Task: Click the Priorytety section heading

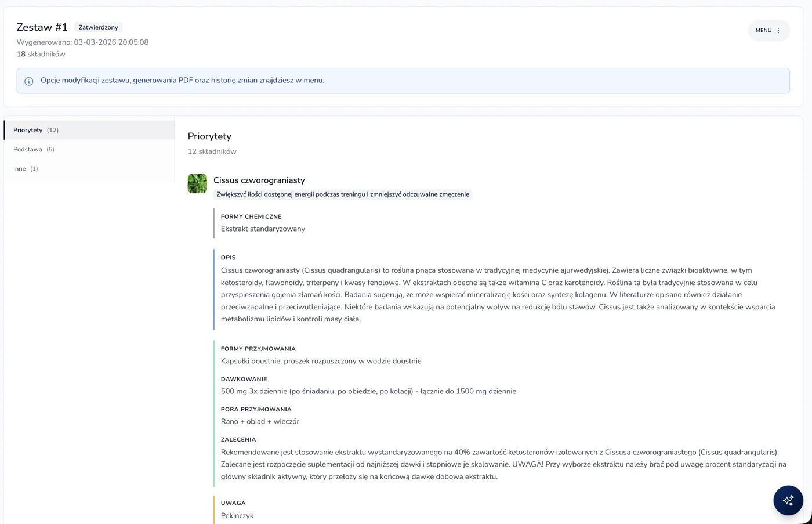Action: [209, 136]
